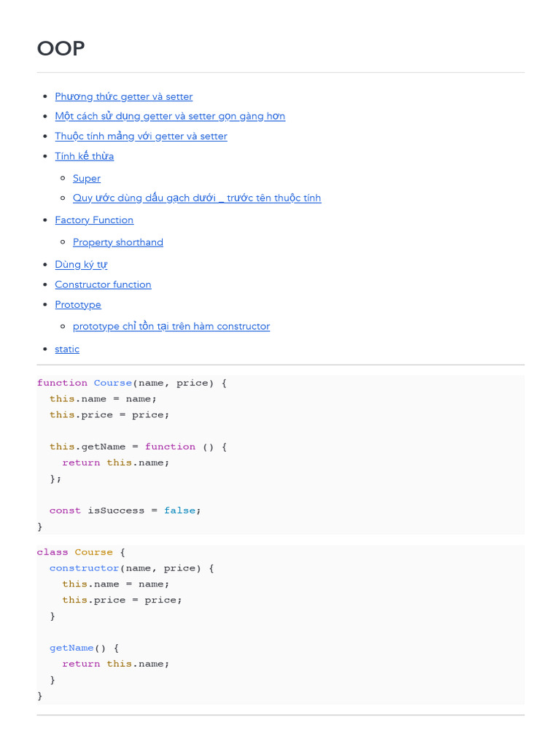
Task: Click the 'this.getName = function ()' line
Action: point(138,446)
